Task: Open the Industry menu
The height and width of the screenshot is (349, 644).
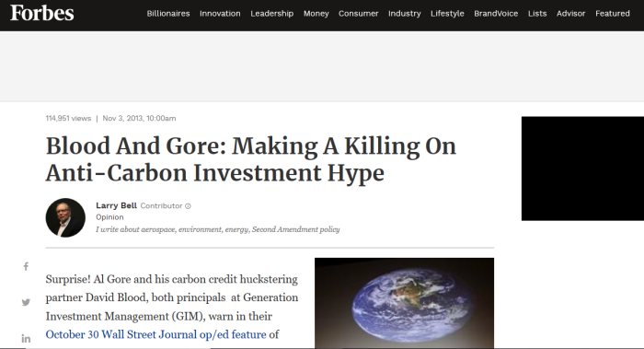Action: tap(405, 14)
